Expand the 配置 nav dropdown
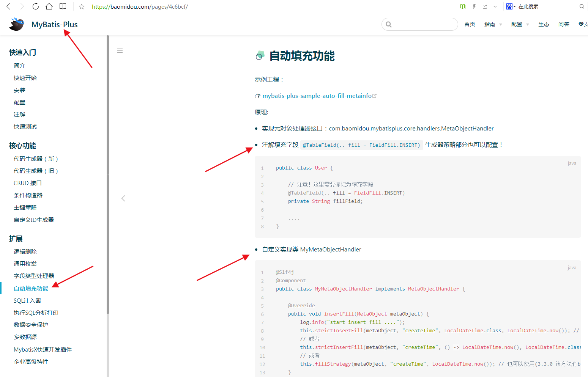 coord(520,24)
